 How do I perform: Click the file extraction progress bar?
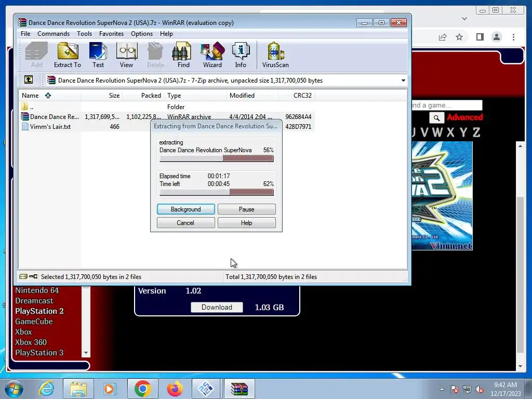pos(217,158)
